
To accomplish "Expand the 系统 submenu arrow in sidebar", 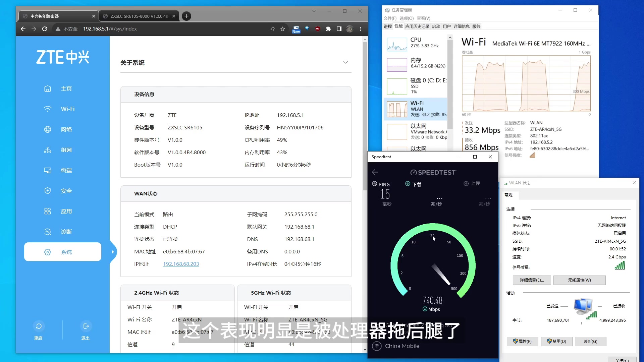I will pos(113,252).
